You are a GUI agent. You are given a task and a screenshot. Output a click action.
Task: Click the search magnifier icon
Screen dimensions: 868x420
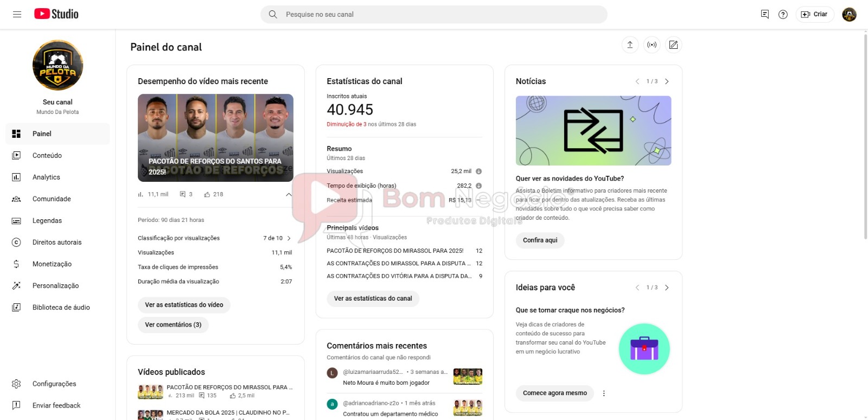(273, 14)
